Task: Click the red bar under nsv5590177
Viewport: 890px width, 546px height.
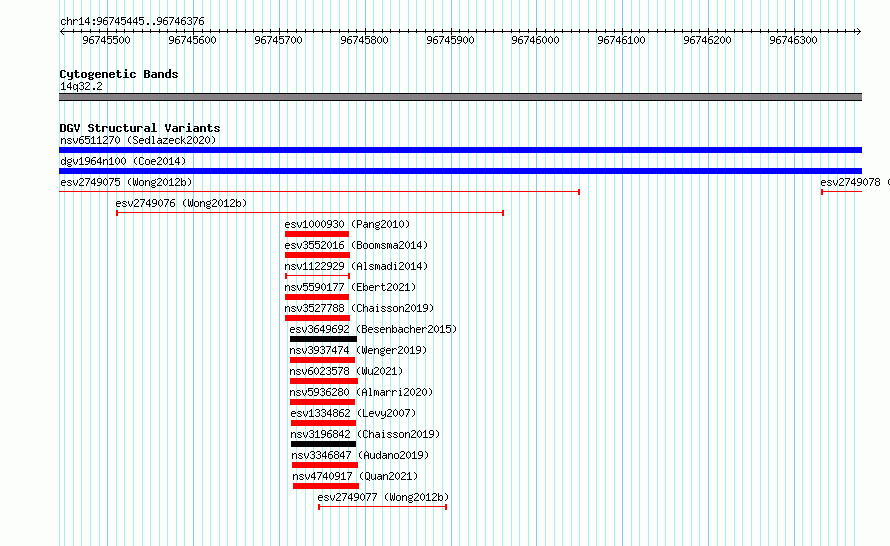Action: [317, 297]
